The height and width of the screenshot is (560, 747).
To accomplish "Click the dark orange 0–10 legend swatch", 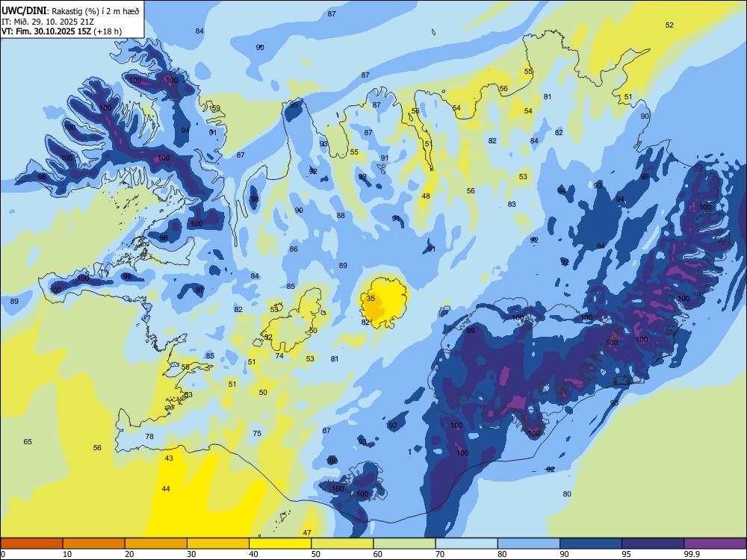I will pos(31,544).
